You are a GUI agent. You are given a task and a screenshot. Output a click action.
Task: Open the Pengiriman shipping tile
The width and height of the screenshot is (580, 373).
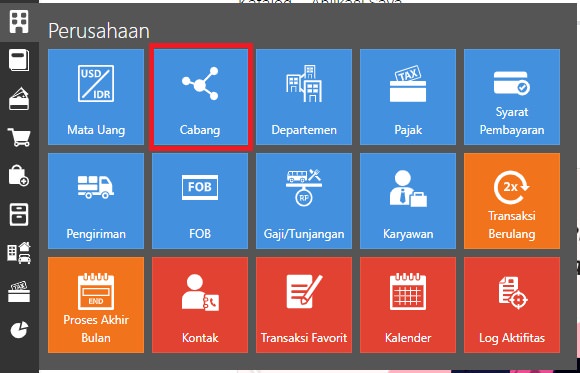[x=96, y=201]
